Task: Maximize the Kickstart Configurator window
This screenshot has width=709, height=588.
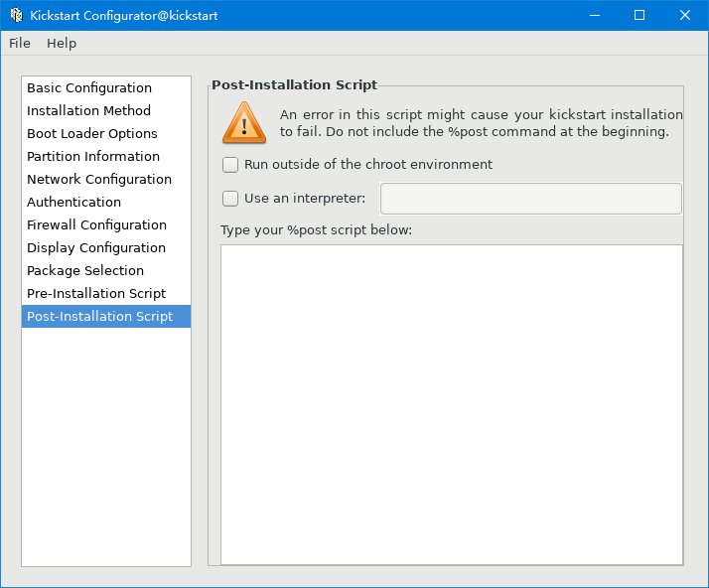Action: 639,15
